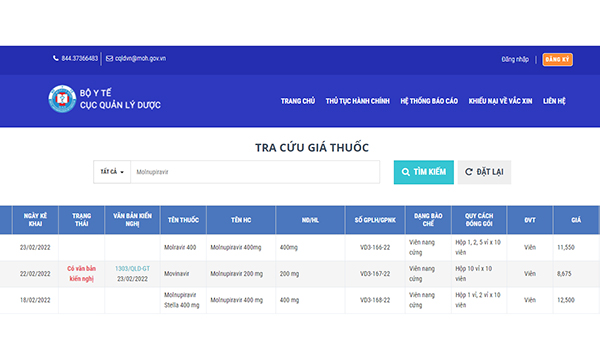Screen dimensions: 600x360
Task: Click the price 8,675
Action: [x=564, y=274]
